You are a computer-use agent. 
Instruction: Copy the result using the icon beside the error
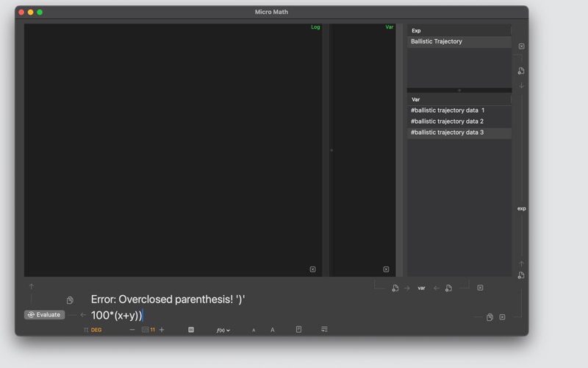[x=70, y=300]
